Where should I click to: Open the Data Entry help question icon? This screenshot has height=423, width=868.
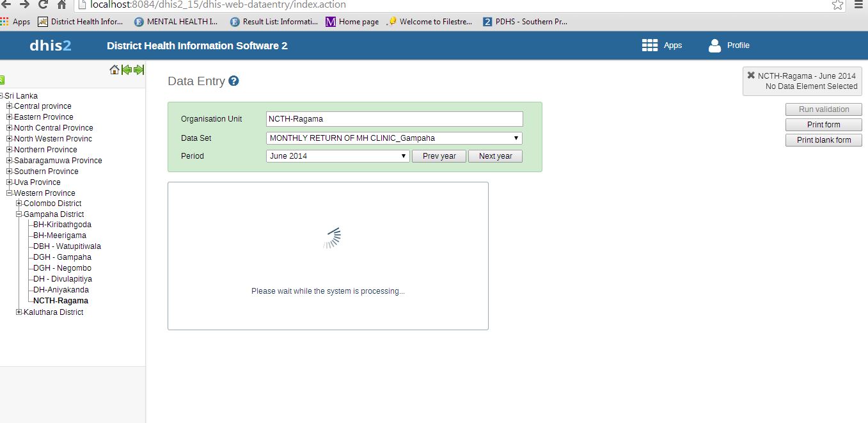(x=233, y=81)
